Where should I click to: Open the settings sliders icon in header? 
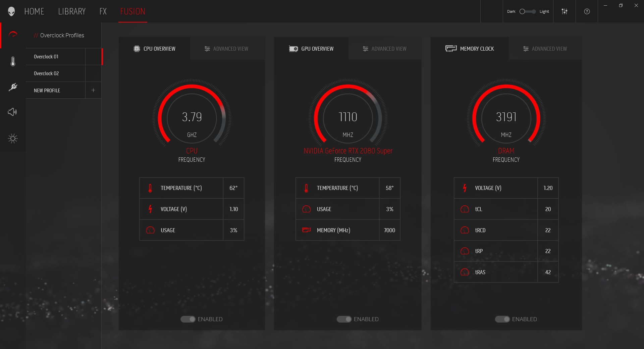[x=565, y=11]
